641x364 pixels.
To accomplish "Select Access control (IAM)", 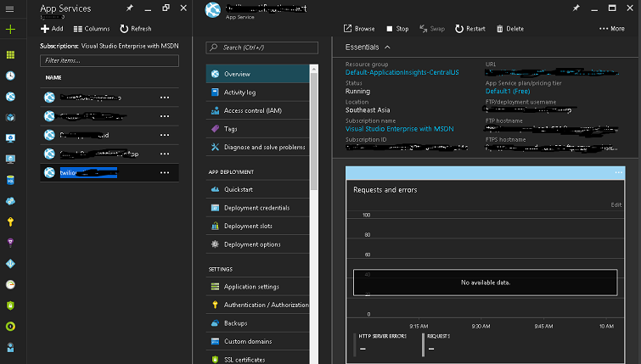I will point(251,110).
